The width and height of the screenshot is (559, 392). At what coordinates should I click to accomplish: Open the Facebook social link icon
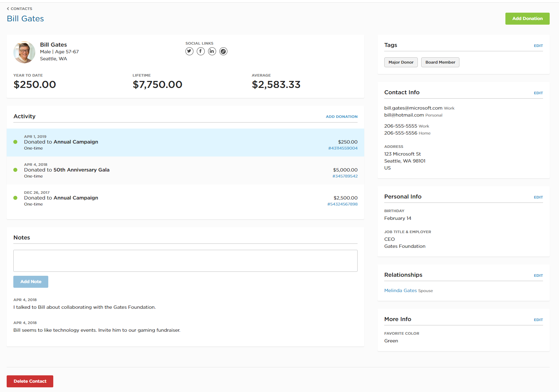pos(201,51)
